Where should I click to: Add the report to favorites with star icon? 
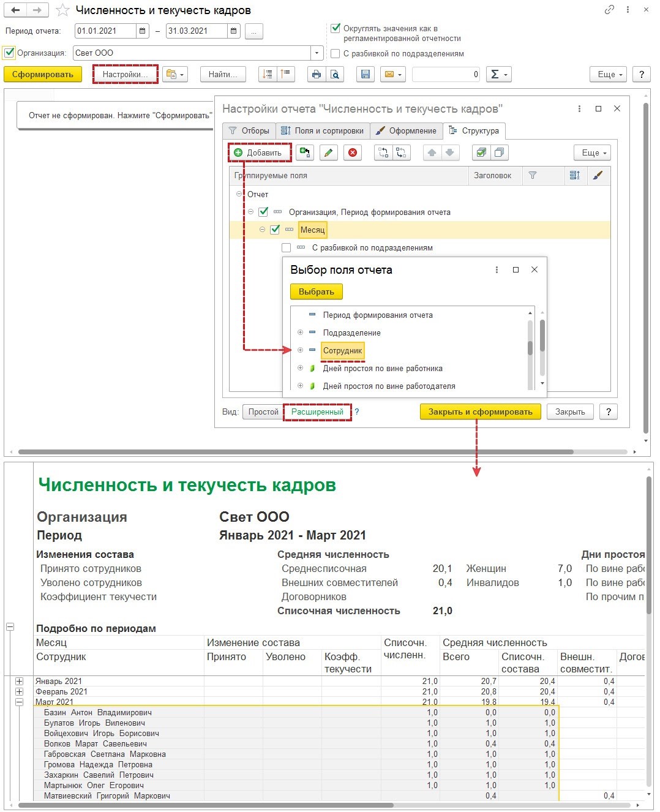click(62, 10)
